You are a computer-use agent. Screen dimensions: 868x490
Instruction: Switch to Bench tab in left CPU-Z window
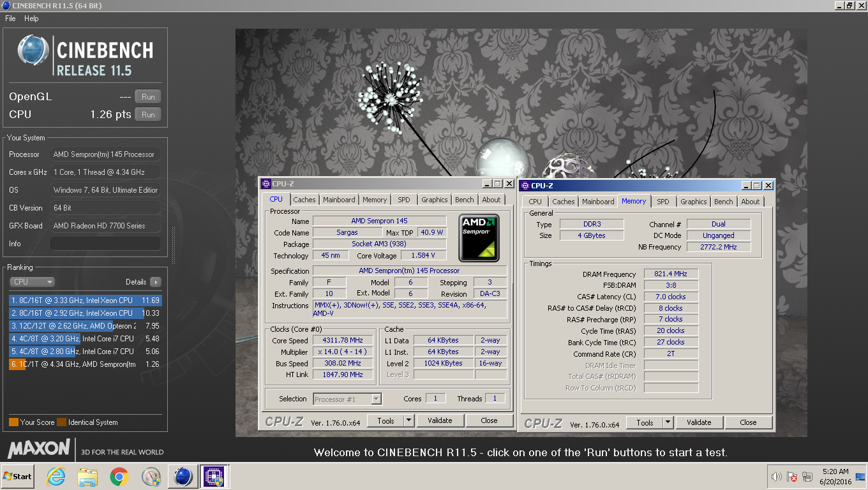(x=465, y=200)
